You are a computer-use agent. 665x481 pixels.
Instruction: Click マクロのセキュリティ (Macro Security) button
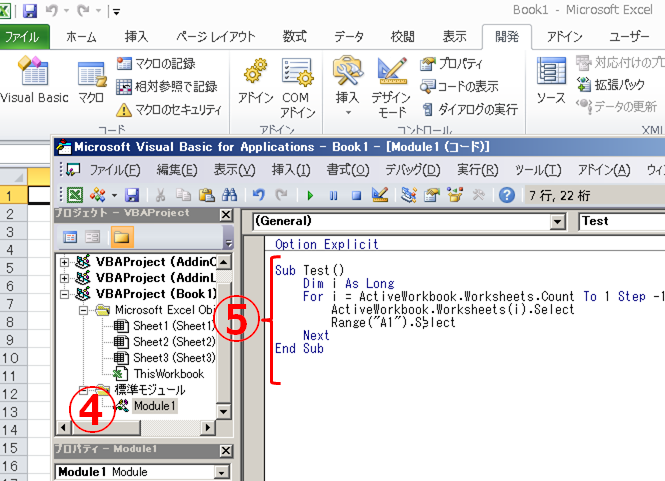coord(168,109)
